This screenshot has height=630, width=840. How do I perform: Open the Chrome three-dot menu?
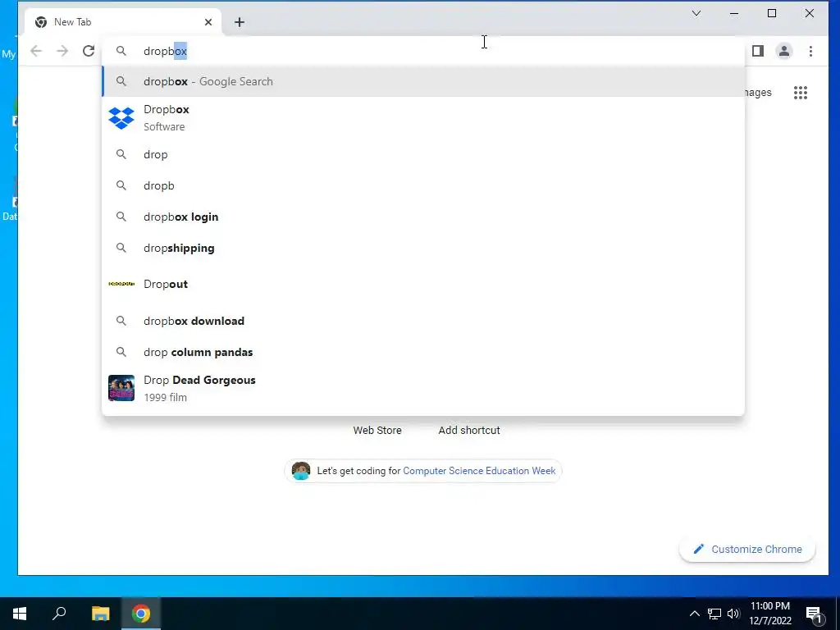(x=810, y=51)
